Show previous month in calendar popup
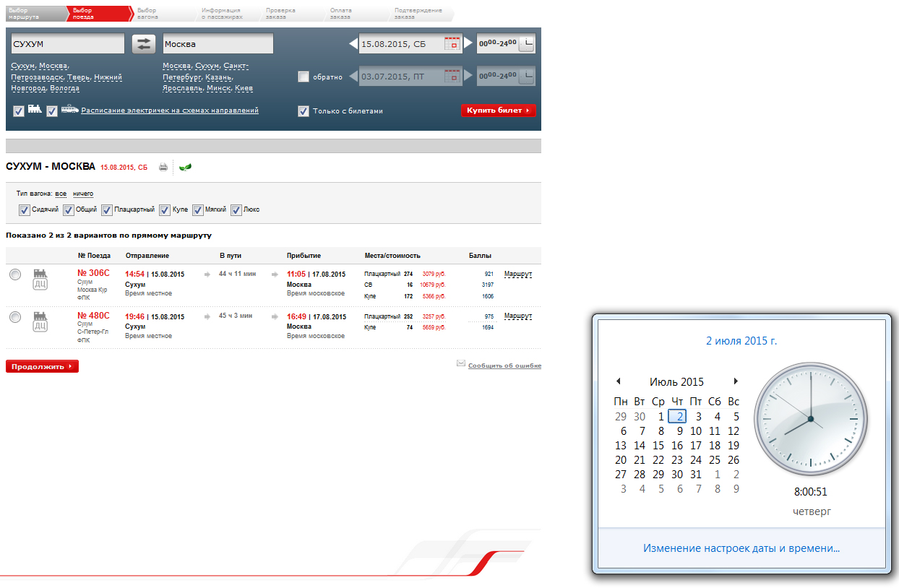Screen dimensions: 899x588 click(x=618, y=381)
